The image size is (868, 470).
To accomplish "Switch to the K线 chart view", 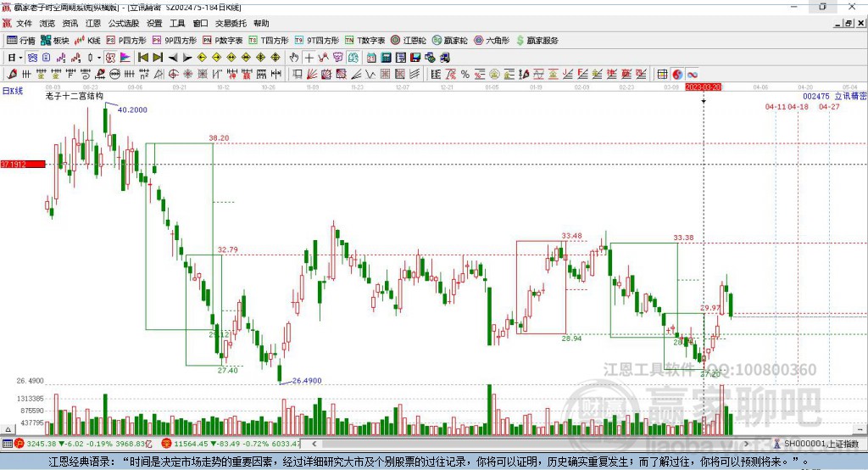I will (x=87, y=41).
